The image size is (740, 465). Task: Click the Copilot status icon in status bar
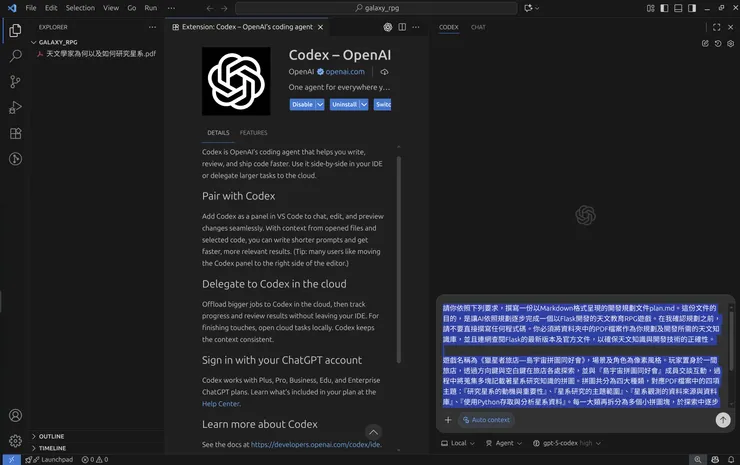tap(715, 459)
